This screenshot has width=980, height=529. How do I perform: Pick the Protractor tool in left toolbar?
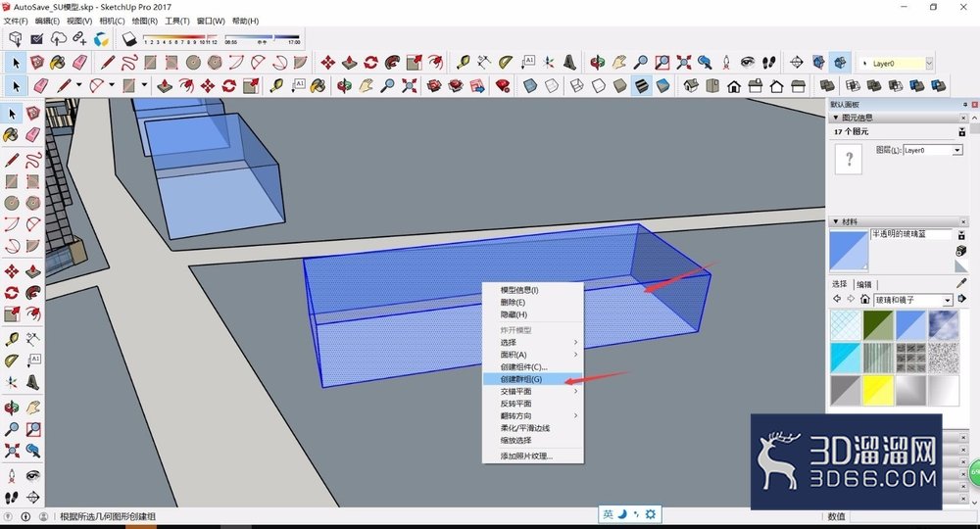click(x=12, y=361)
